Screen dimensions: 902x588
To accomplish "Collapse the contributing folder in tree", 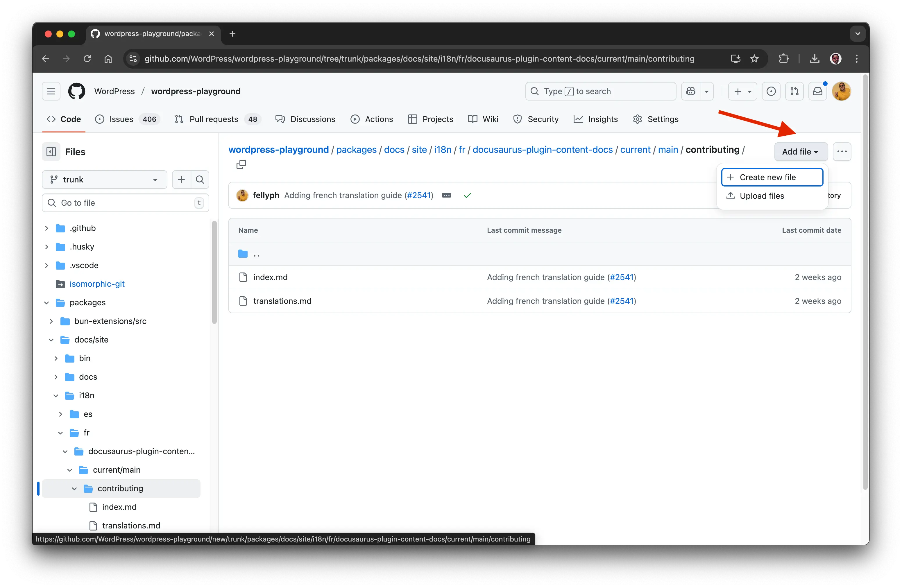I will (x=74, y=489).
